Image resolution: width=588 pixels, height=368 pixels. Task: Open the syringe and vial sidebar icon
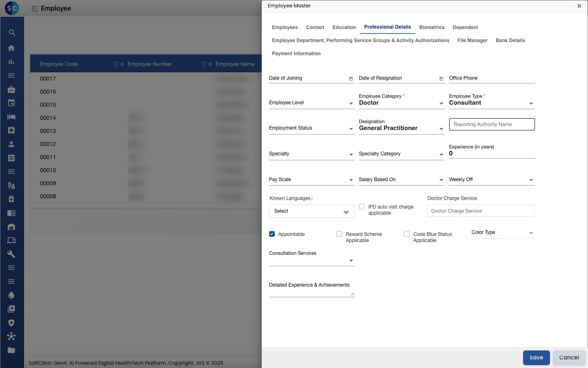coord(11,185)
